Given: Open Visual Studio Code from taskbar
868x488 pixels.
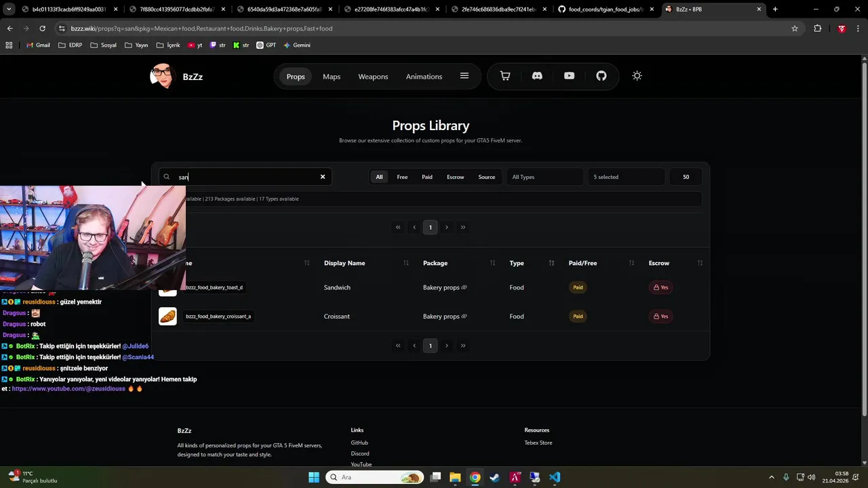Looking at the screenshot, I should pyautogui.click(x=555, y=477).
